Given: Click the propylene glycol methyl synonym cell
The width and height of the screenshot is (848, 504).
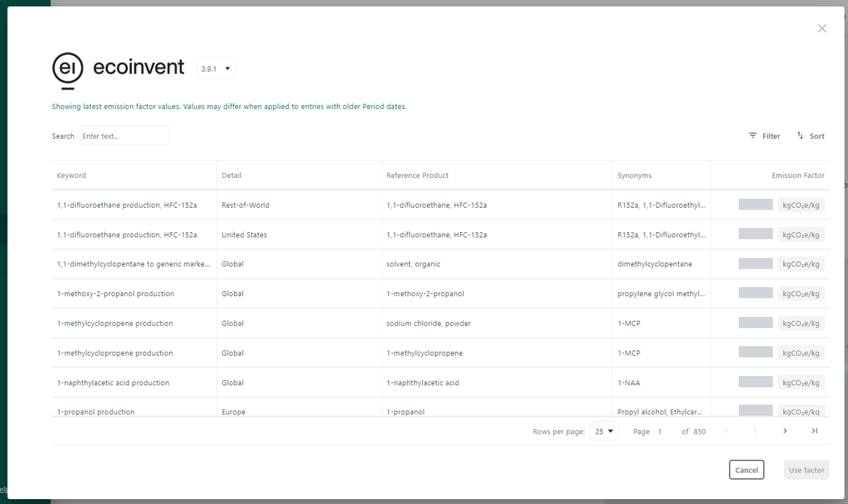Looking at the screenshot, I should (x=662, y=294).
